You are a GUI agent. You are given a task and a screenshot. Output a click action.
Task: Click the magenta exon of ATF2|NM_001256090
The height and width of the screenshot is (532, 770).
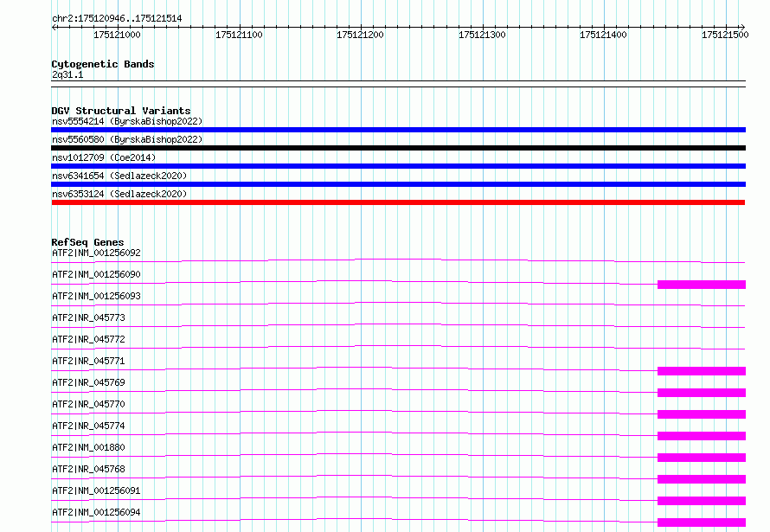702,285
